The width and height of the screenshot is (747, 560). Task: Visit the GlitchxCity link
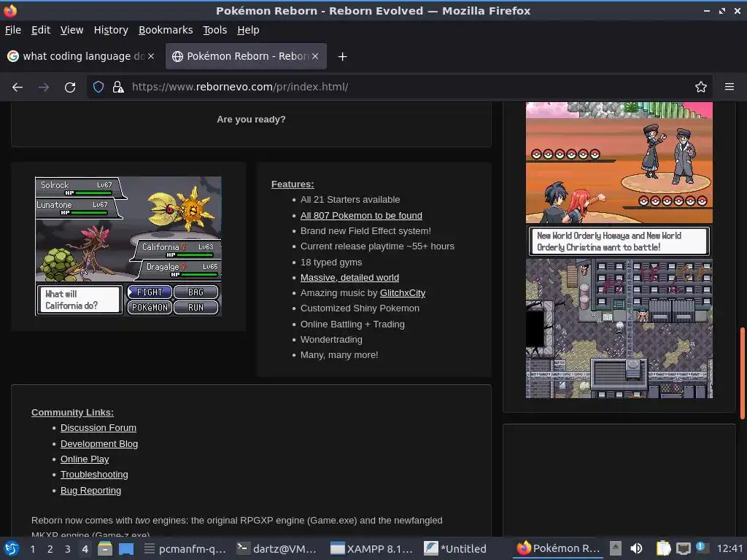(x=403, y=293)
